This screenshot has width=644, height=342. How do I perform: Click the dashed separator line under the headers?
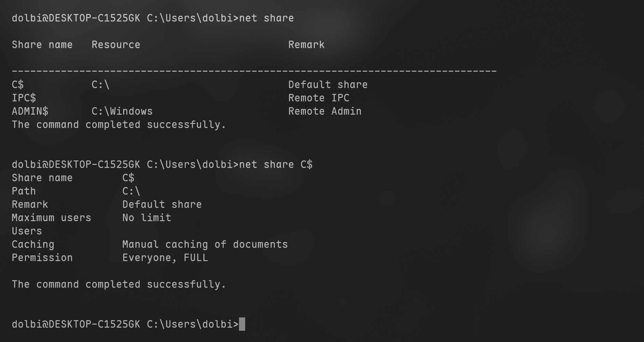[254, 71]
